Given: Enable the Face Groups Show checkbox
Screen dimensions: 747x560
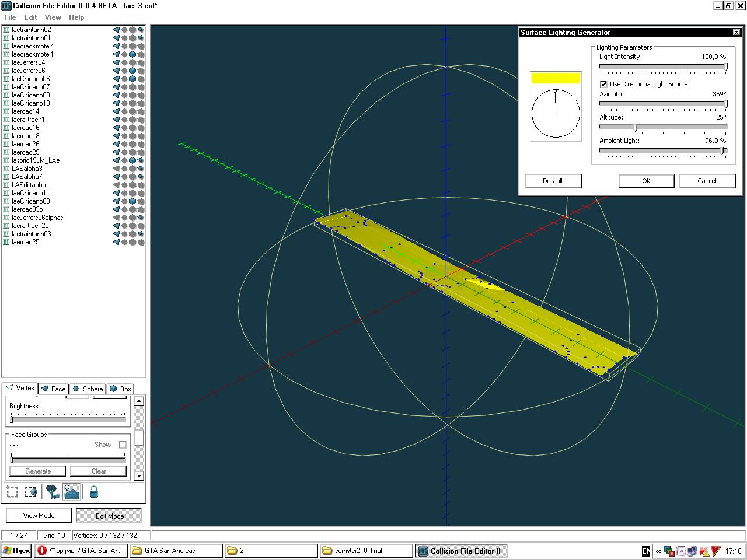Looking at the screenshot, I should click(123, 444).
